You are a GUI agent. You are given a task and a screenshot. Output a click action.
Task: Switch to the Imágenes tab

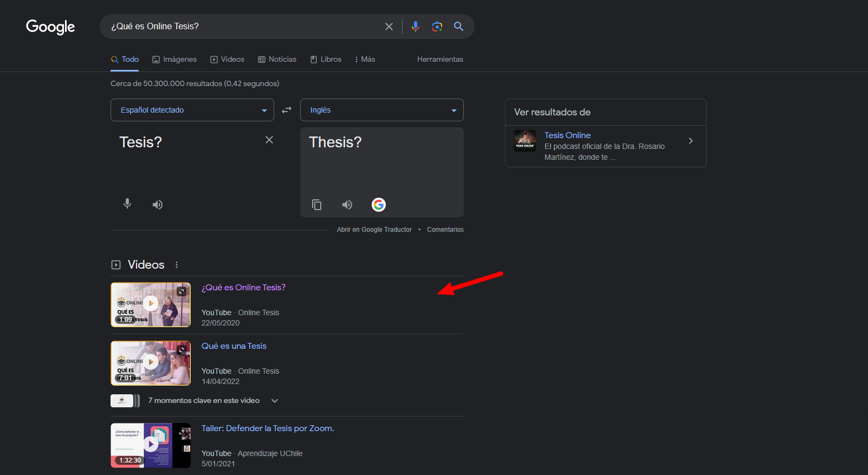174,60
